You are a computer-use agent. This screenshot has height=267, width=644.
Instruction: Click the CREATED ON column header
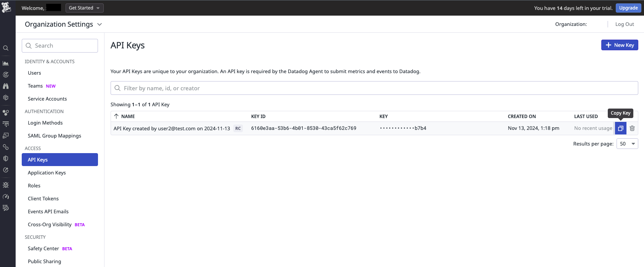522,117
